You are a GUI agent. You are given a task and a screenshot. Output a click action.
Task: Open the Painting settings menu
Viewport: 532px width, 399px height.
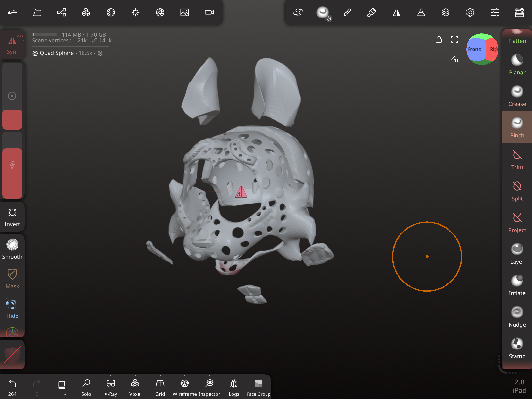tap(372, 12)
